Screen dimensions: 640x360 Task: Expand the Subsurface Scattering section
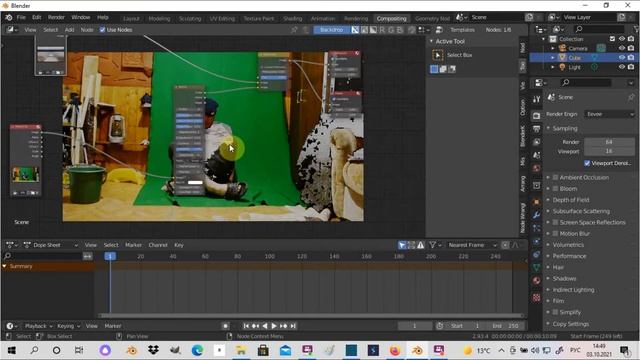(x=549, y=211)
